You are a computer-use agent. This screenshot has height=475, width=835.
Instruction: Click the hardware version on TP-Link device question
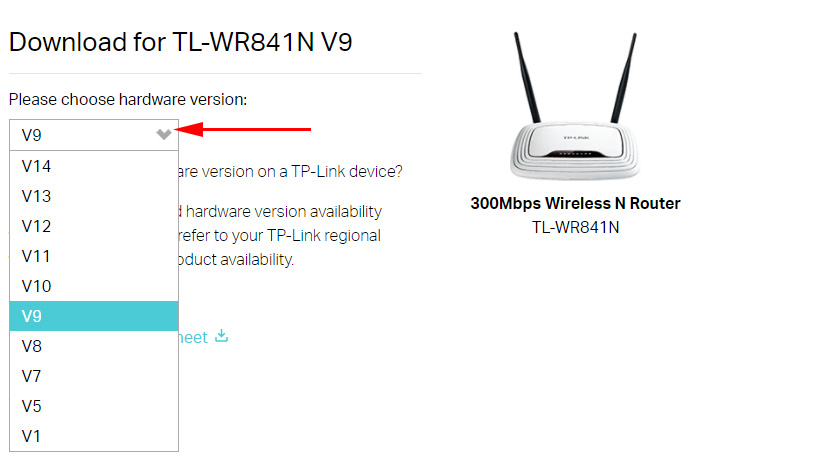pos(291,171)
